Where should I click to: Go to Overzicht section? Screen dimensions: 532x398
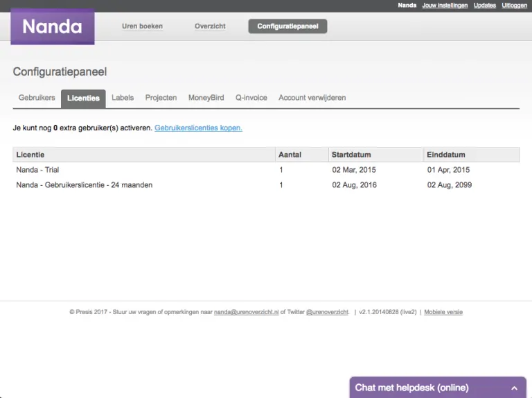click(210, 26)
